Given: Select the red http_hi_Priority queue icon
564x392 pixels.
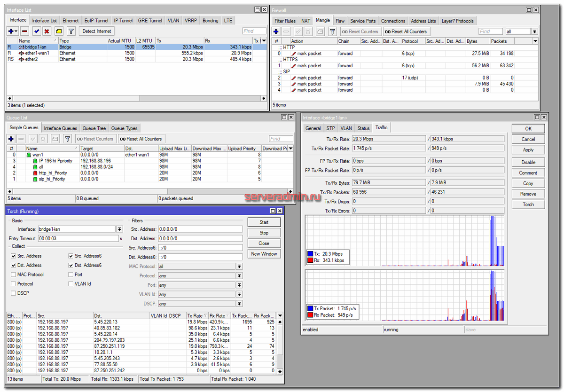Looking at the screenshot, I should [35, 173].
